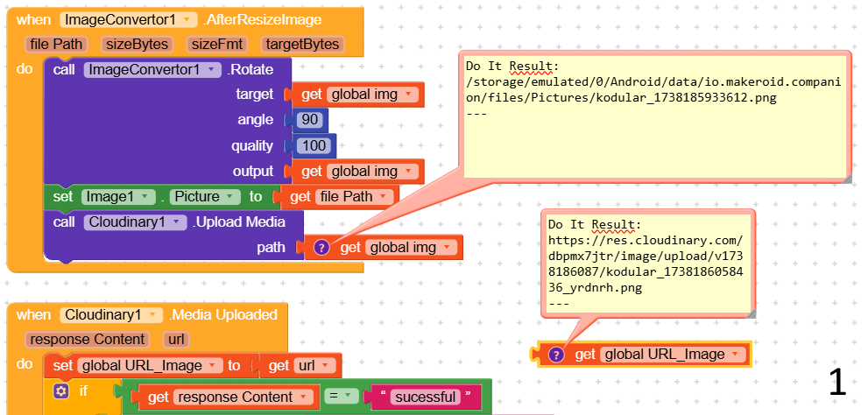This screenshot has width=868, height=415.
Task: Open dropdown on standalone get global URL_Image block
Action: tap(735, 354)
